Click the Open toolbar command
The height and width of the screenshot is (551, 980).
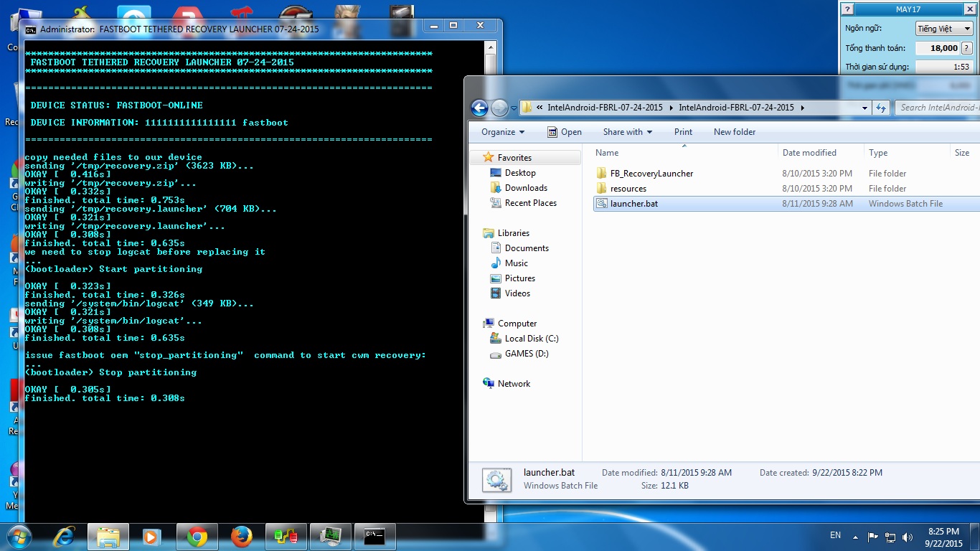[564, 132]
